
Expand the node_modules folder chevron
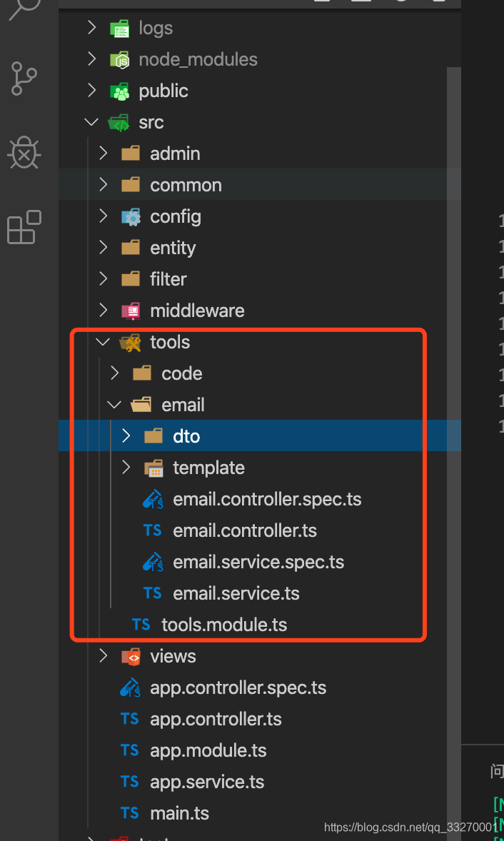91,59
